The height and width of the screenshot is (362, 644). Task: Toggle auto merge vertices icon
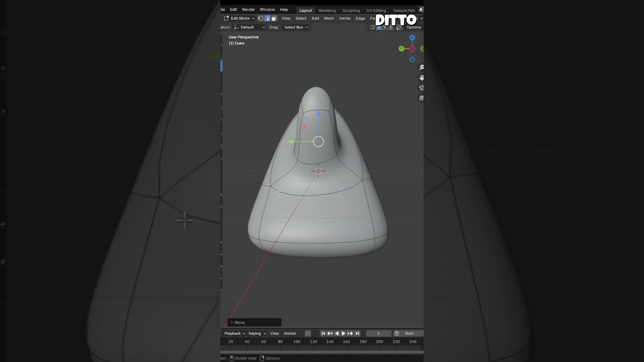tap(398, 27)
